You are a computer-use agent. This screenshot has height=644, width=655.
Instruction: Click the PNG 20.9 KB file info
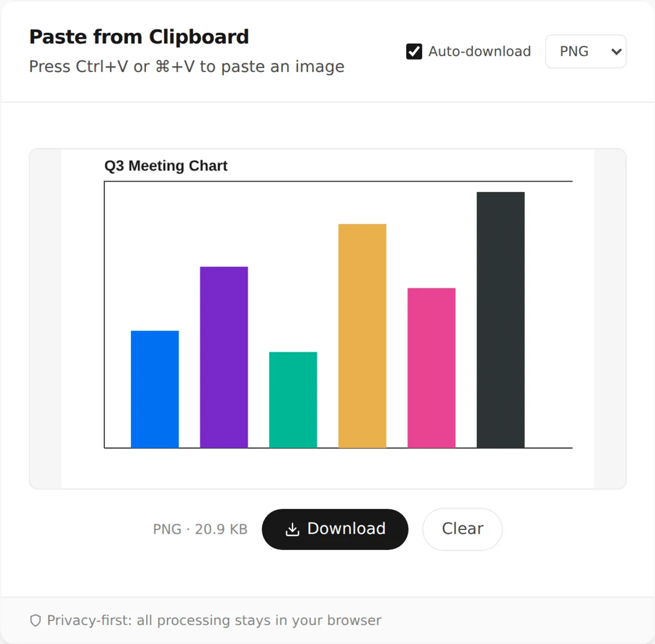tap(200, 529)
